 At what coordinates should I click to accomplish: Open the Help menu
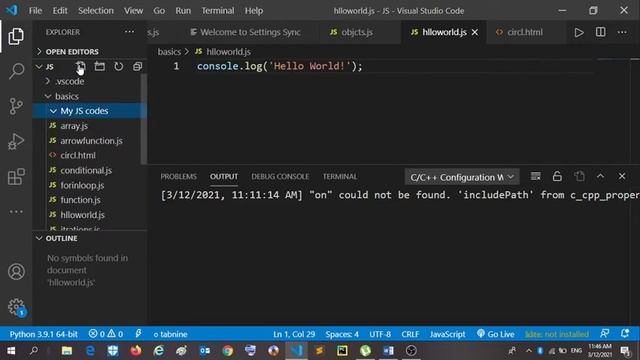click(254, 11)
